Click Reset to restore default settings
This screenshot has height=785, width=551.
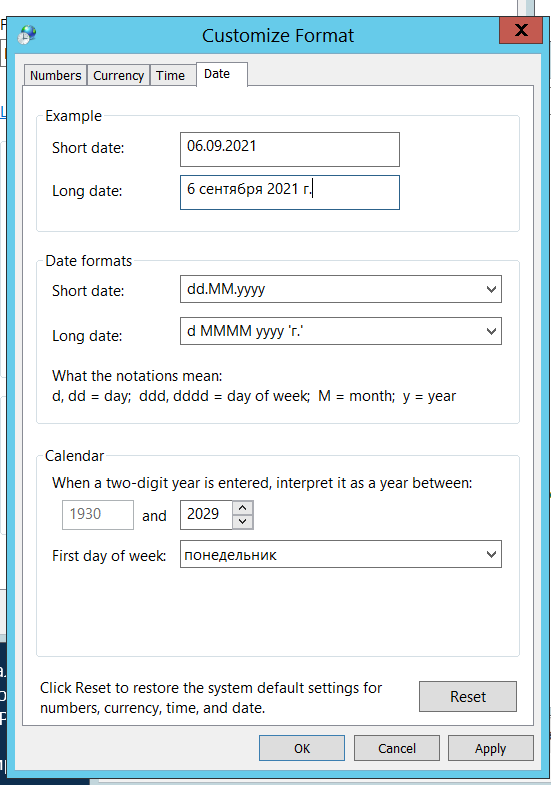468,696
